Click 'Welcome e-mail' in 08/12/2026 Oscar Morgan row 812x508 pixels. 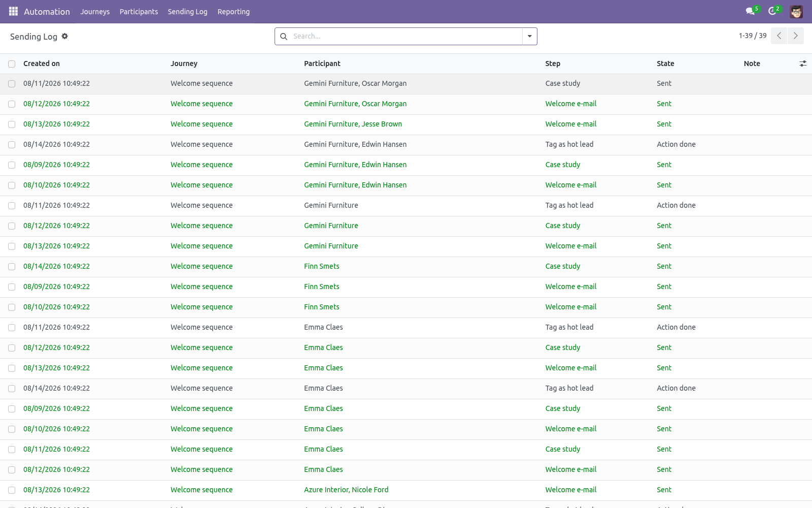tap(571, 104)
